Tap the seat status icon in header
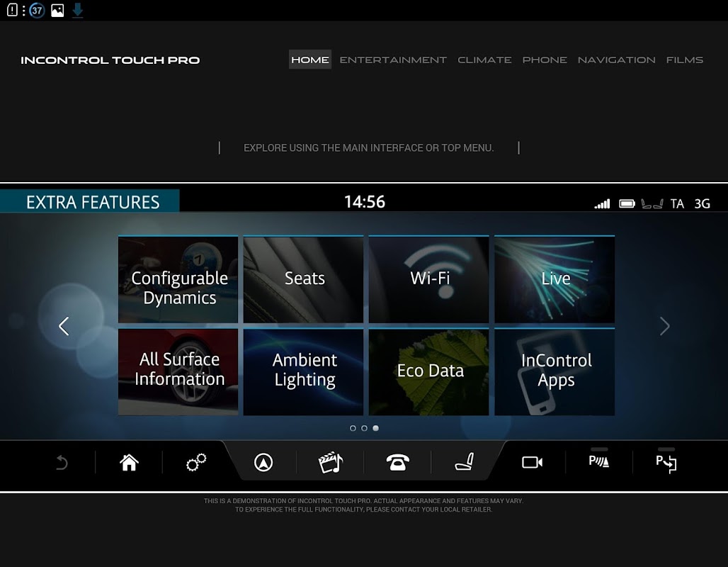Image resolution: width=728 pixels, height=567 pixels. pos(652,203)
